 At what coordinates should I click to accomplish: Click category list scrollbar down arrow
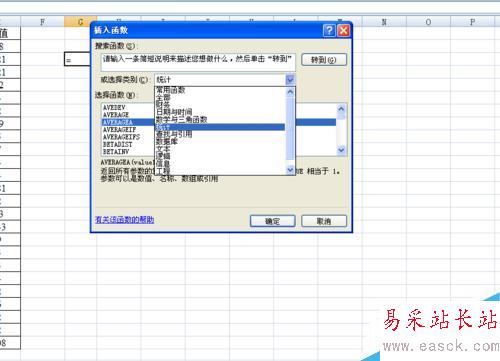point(290,170)
